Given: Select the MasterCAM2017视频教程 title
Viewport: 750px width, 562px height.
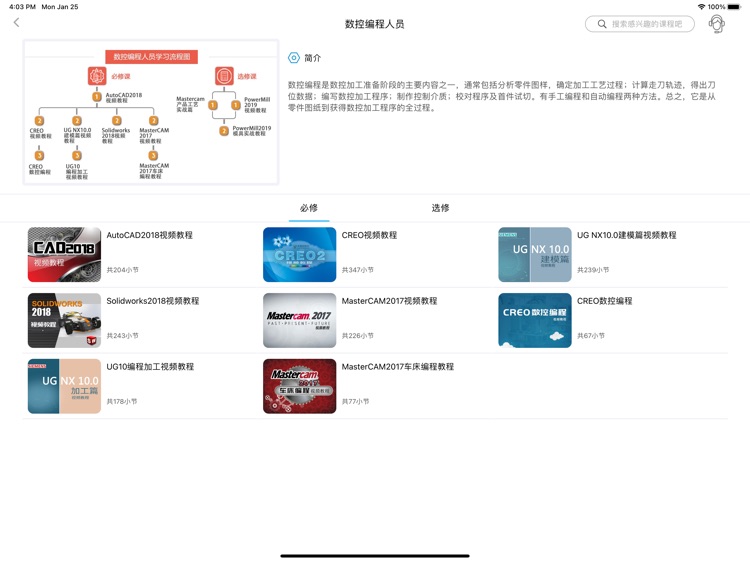Looking at the screenshot, I should click(389, 301).
